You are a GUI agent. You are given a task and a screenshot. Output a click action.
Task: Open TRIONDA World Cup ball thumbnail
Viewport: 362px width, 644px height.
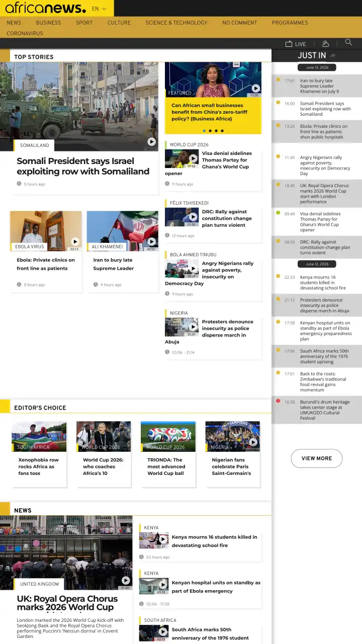(x=168, y=436)
